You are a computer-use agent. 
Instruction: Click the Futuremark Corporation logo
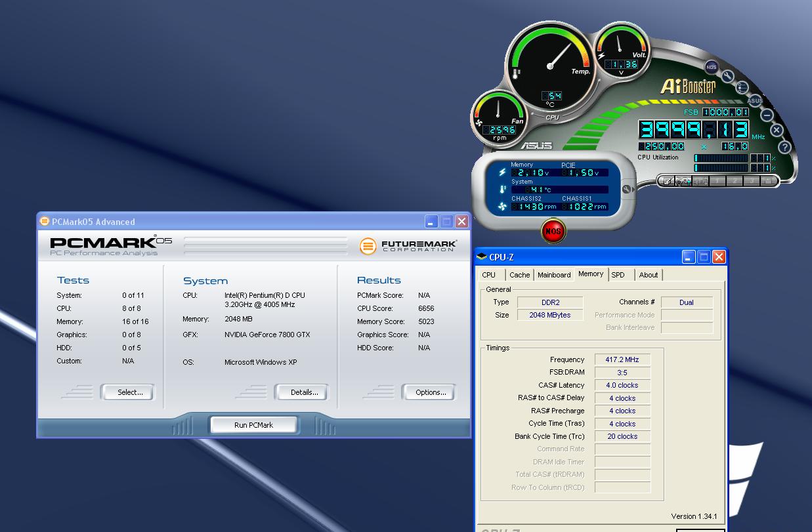coord(408,246)
